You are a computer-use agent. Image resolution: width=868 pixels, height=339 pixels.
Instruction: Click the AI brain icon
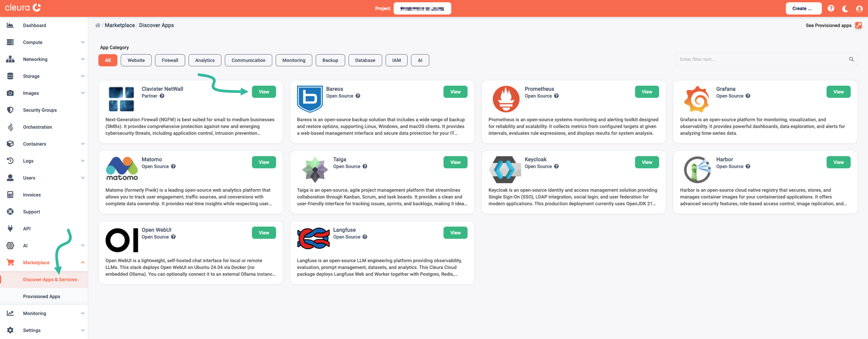(x=10, y=246)
